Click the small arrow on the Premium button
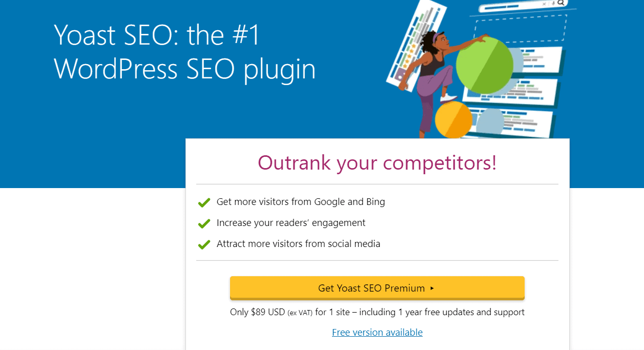This screenshot has height=350, width=644. tap(432, 289)
